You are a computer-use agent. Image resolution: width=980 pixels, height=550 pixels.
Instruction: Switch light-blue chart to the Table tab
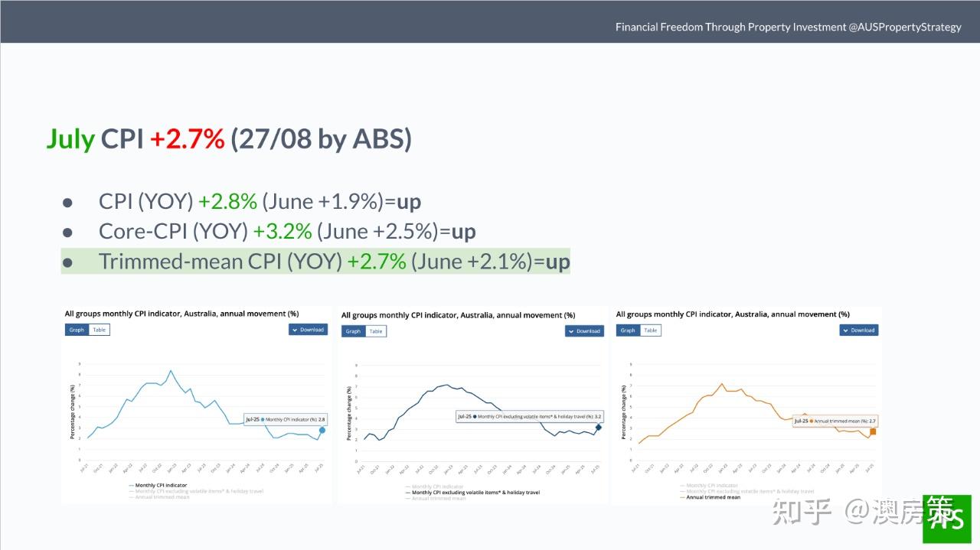coord(100,330)
